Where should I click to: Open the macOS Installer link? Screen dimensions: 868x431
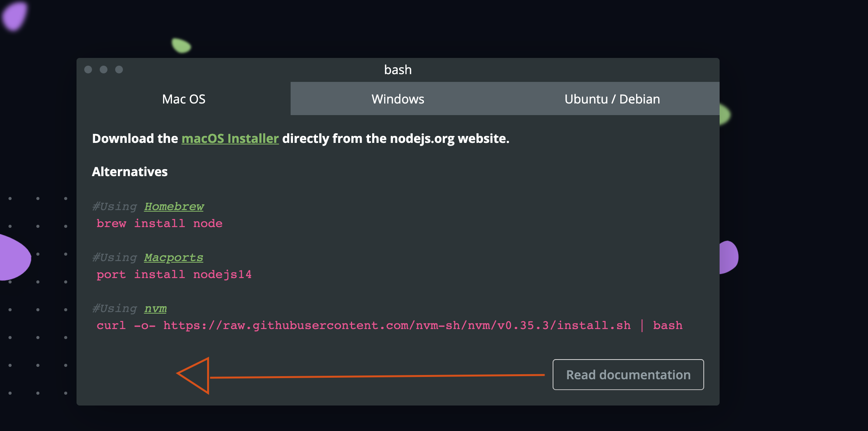coord(230,138)
